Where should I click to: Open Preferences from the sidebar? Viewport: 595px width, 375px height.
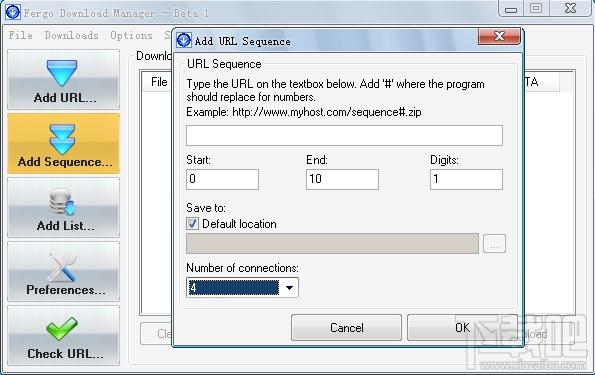(x=63, y=272)
